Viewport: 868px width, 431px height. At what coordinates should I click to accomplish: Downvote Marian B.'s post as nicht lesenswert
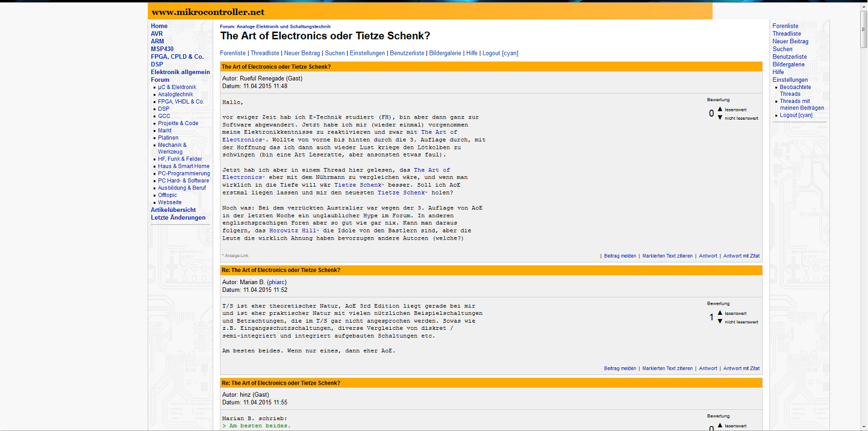720,321
